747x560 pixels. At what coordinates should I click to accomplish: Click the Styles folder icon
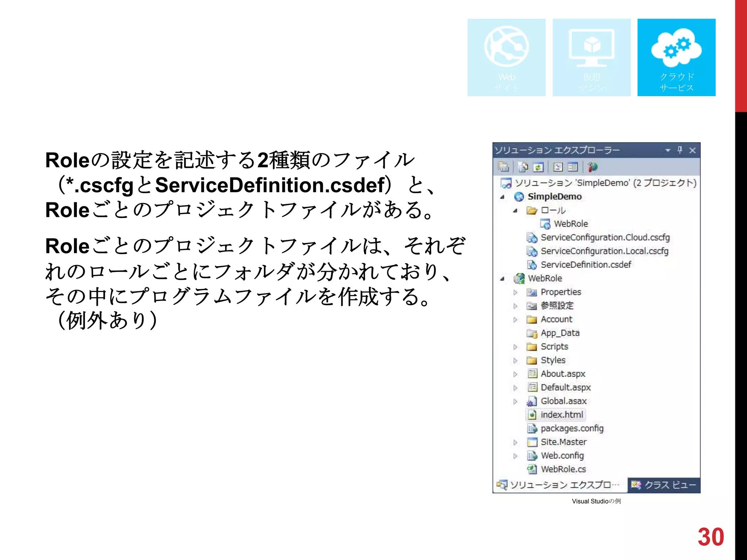(x=532, y=360)
